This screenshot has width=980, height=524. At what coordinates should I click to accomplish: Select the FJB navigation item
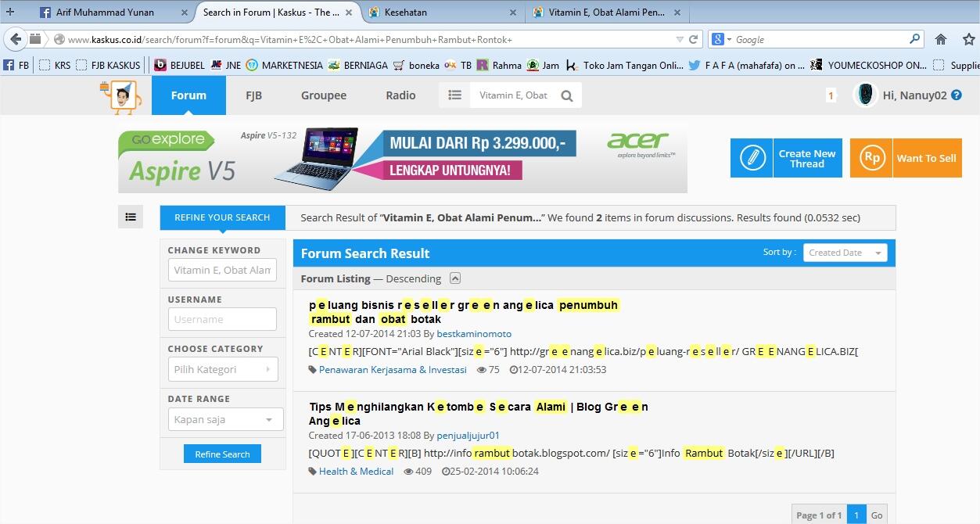(254, 95)
